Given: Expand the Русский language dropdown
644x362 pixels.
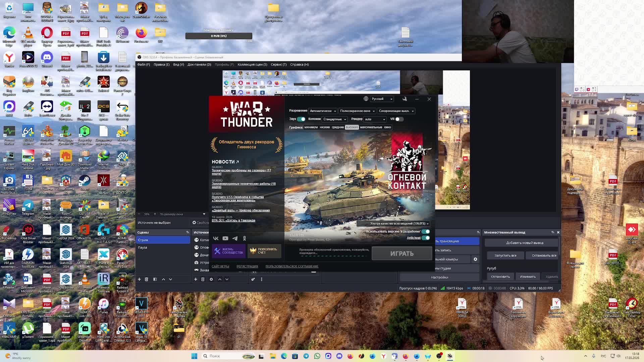Looking at the screenshot, I should click(x=382, y=99).
